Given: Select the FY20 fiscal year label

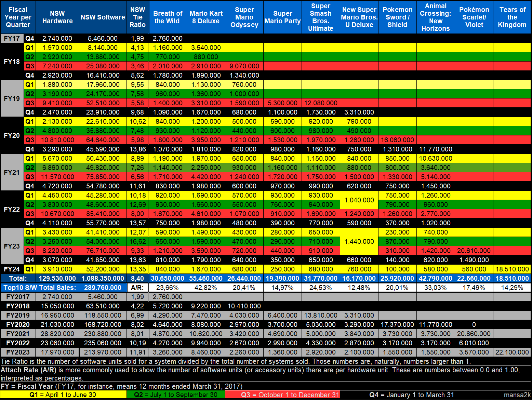Looking at the screenshot, I should (x=12, y=135).
